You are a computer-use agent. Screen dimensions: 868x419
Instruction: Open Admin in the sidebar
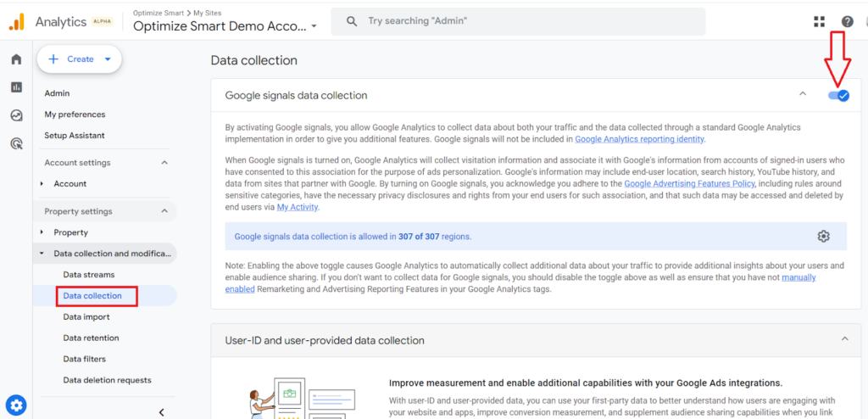coord(57,93)
